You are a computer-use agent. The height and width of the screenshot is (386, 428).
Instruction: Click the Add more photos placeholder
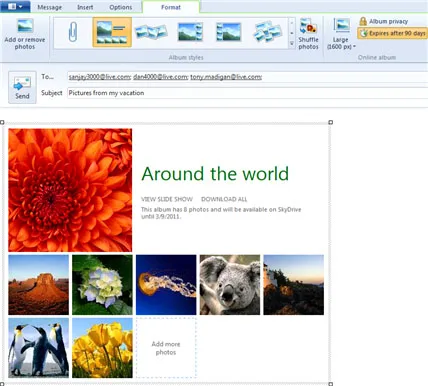166,348
